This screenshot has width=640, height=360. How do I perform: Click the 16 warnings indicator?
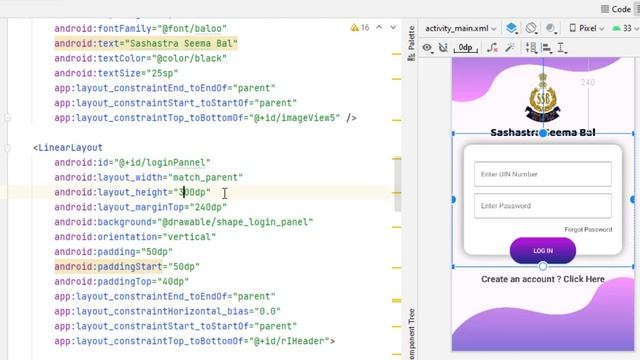[360, 27]
